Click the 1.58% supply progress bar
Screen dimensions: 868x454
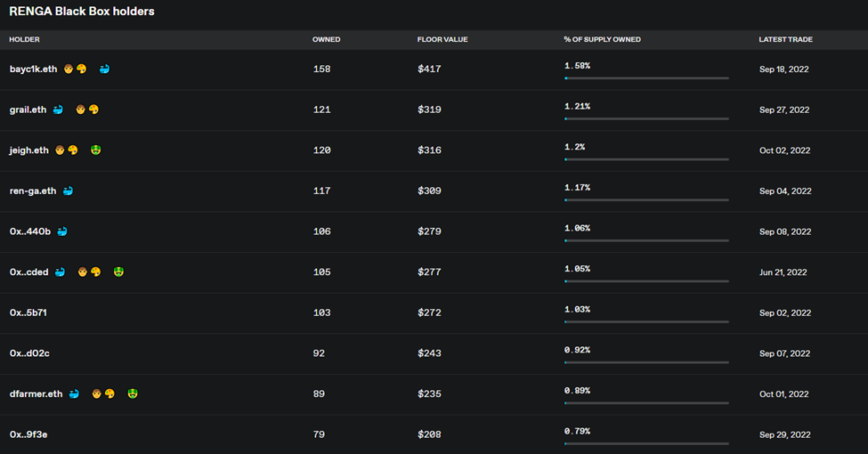tap(646, 78)
